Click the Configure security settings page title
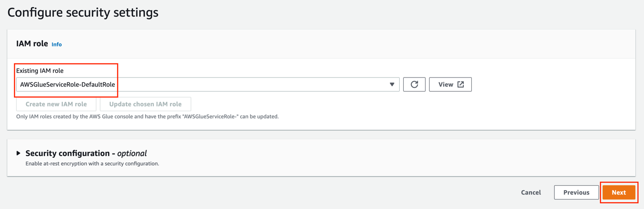This screenshot has height=209, width=644. (83, 12)
